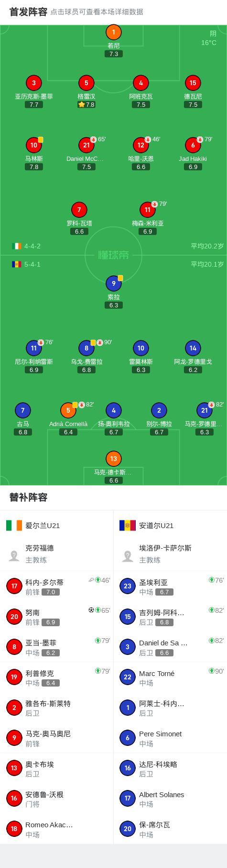Open coach 克劳福德 profile avatar
Image resolution: width=227 pixels, height=868 pixels.
pos(14,556)
